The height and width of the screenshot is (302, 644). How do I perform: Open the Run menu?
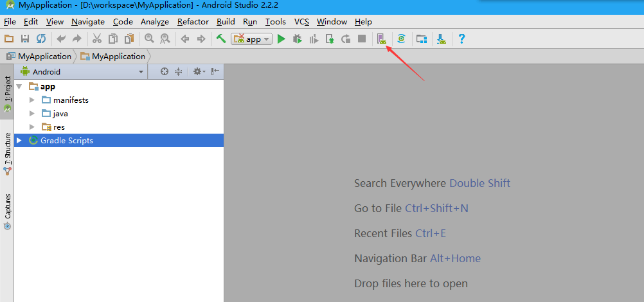click(x=250, y=22)
